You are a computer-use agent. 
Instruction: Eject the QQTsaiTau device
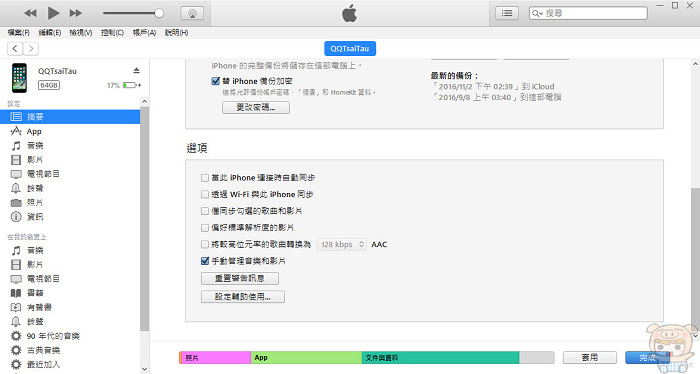coord(136,71)
